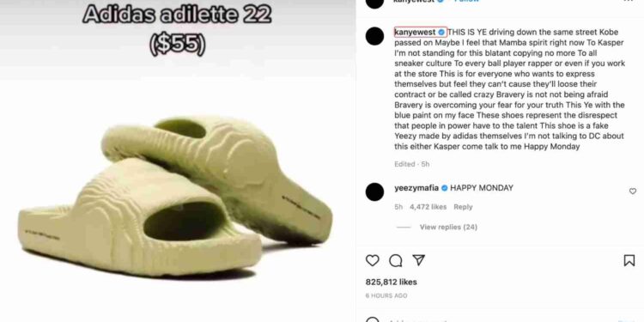
Task: Show the 825,812 likes list
Action: 391,283
